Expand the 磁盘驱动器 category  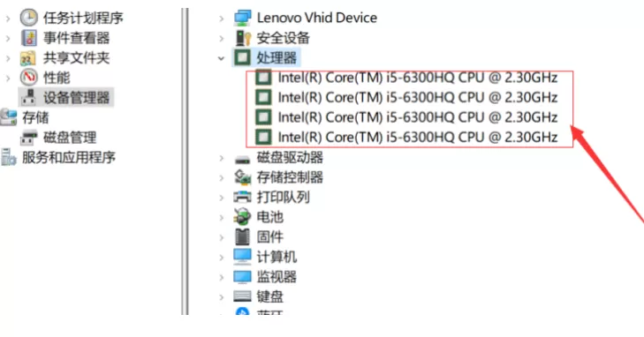pos(222,158)
